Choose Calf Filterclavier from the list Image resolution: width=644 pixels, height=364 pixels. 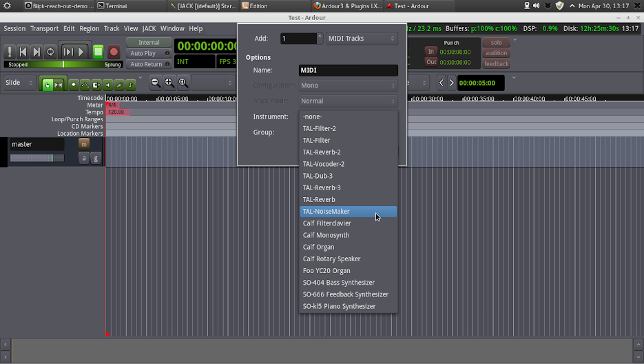click(x=349, y=223)
